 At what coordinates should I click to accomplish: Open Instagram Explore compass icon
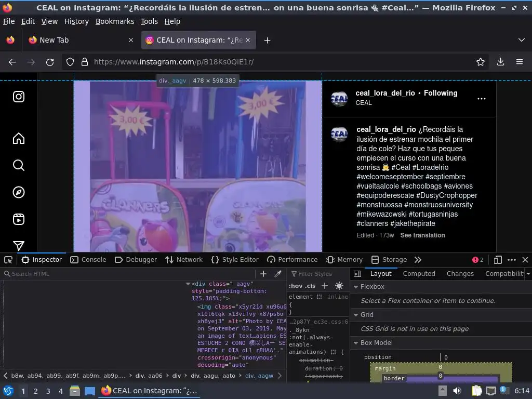point(19,192)
